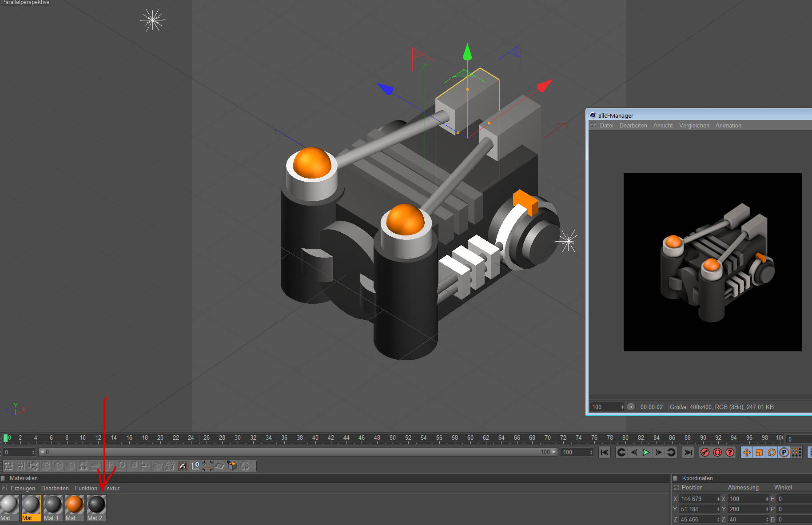The width and height of the screenshot is (812, 525).
Task: Click the Abmessung X stepper at 100
Action: click(x=767, y=499)
